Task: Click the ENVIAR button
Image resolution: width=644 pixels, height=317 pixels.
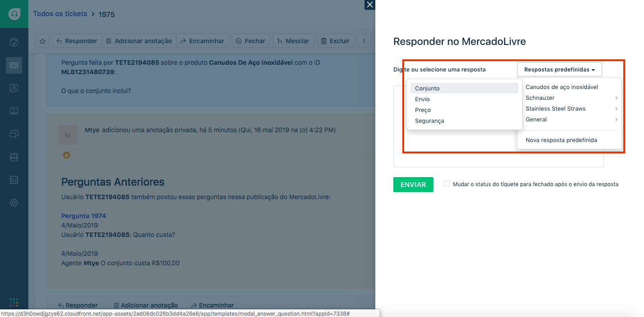Action: click(x=413, y=185)
